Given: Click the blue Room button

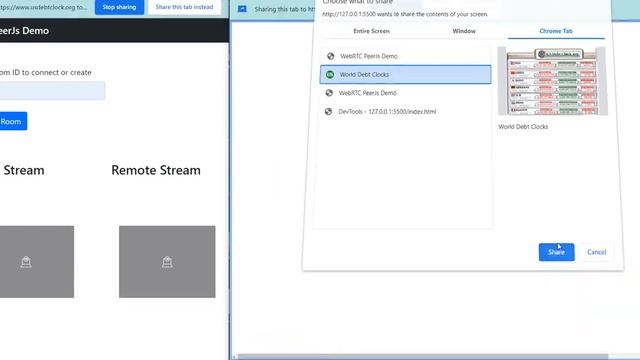Looking at the screenshot, I should pos(13,121).
